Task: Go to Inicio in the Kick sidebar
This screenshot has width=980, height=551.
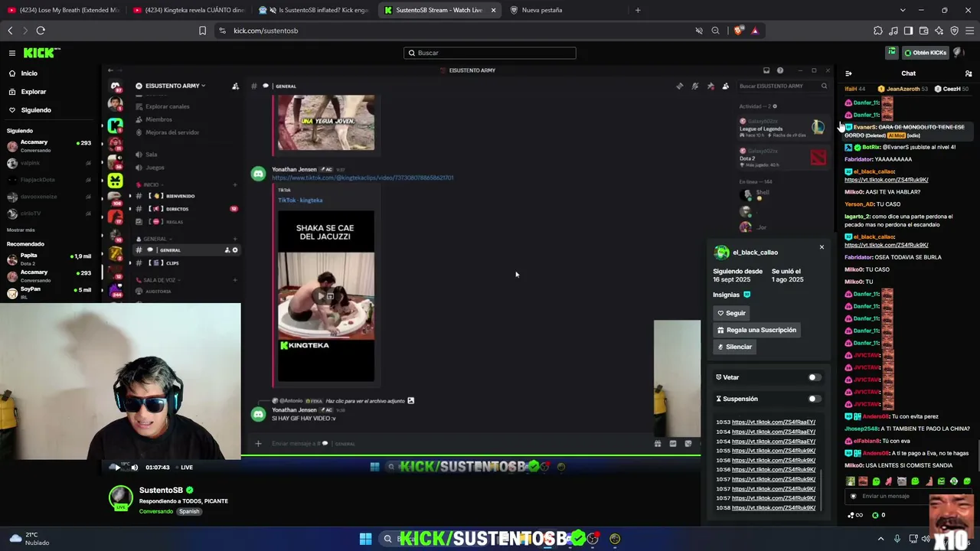Action: tap(29, 73)
